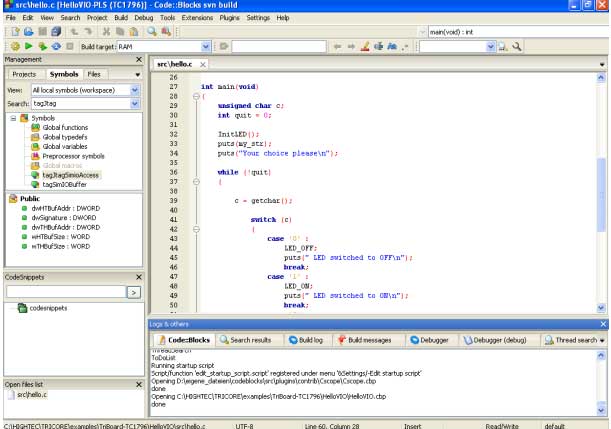This screenshot has height=429, width=611.
Task: Click the Replace toolbar icon
Action: (166, 32)
